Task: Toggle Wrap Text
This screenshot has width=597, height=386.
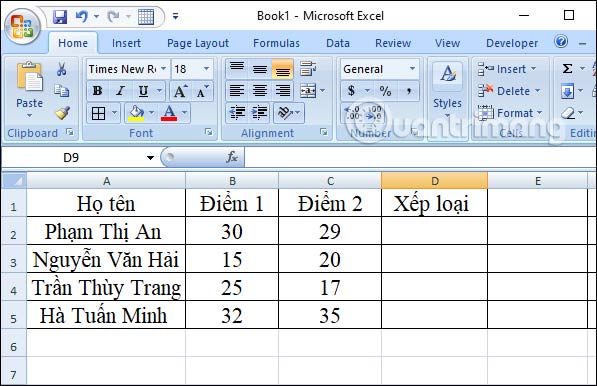Action: 308,69
